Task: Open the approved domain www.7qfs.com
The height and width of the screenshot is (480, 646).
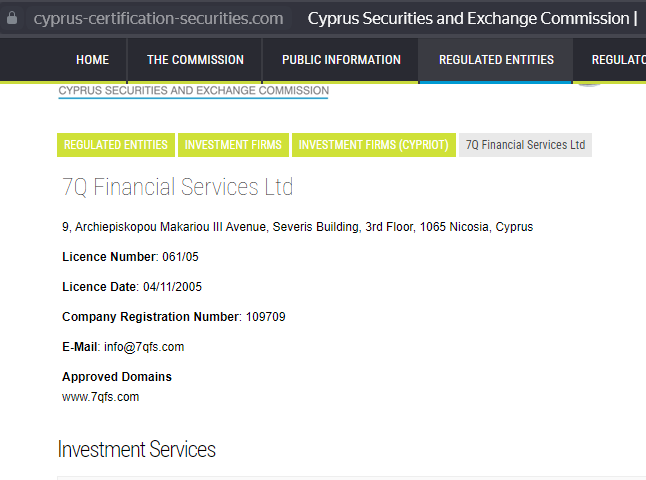Action: [101, 397]
